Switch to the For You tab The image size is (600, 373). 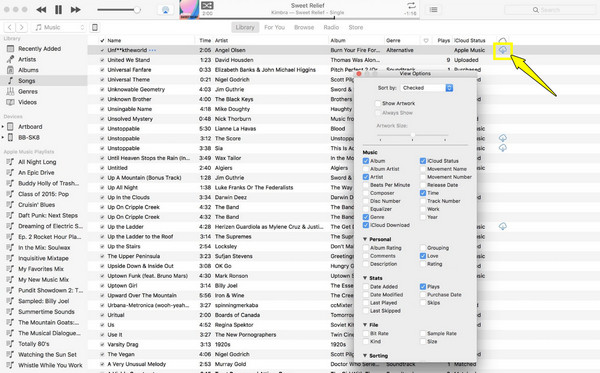point(274,27)
